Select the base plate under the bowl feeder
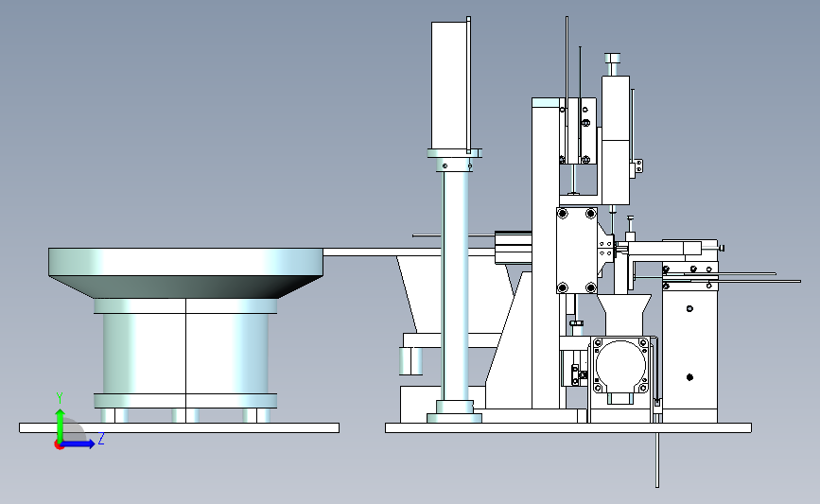Screen dimensions: 820x504 (x=180, y=427)
